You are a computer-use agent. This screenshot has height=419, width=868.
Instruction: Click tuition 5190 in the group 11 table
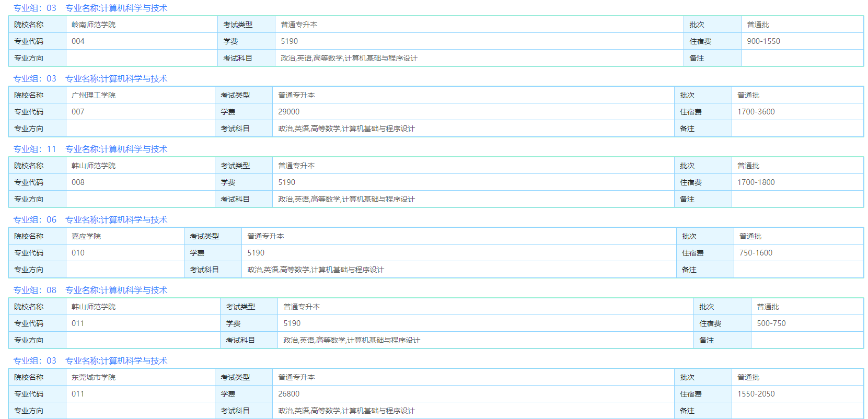point(286,182)
